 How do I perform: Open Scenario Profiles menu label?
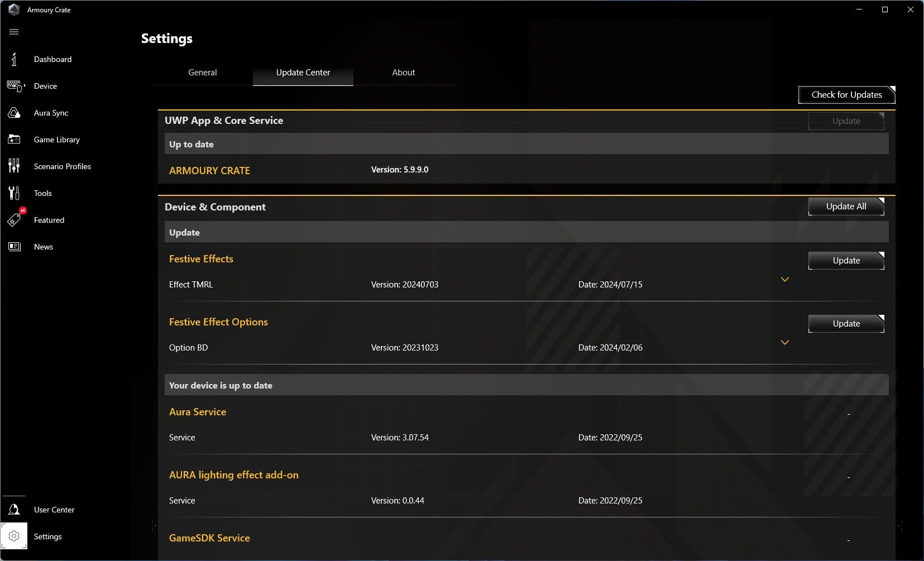pos(63,166)
